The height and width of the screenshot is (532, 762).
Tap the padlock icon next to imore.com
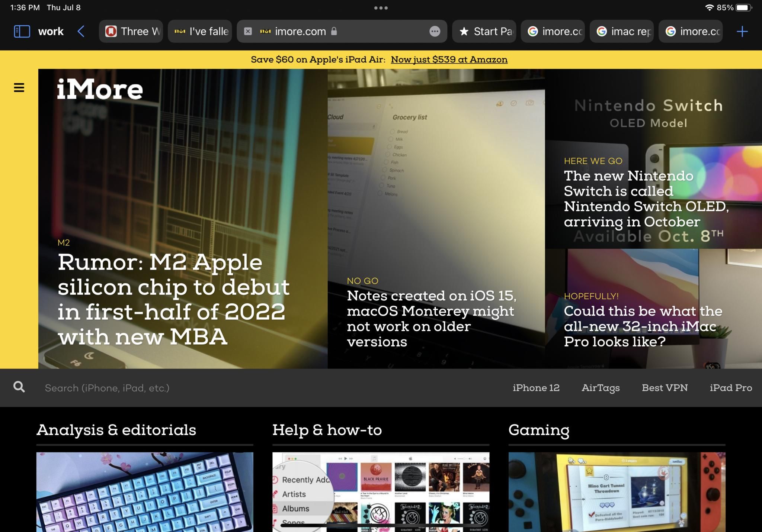333,32
